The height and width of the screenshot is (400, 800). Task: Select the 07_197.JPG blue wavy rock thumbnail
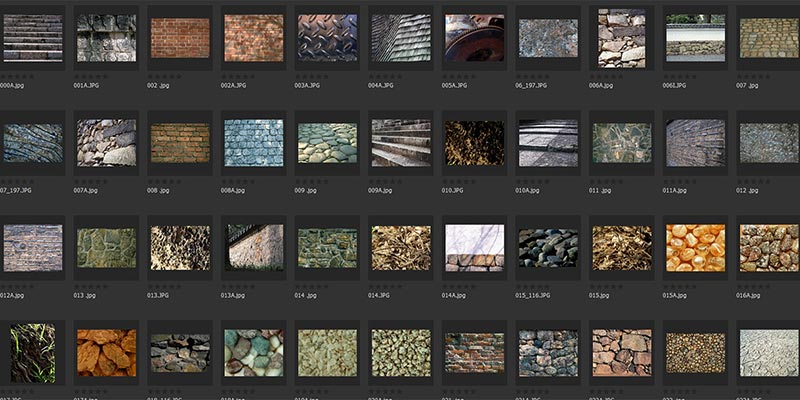click(x=33, y=143)
